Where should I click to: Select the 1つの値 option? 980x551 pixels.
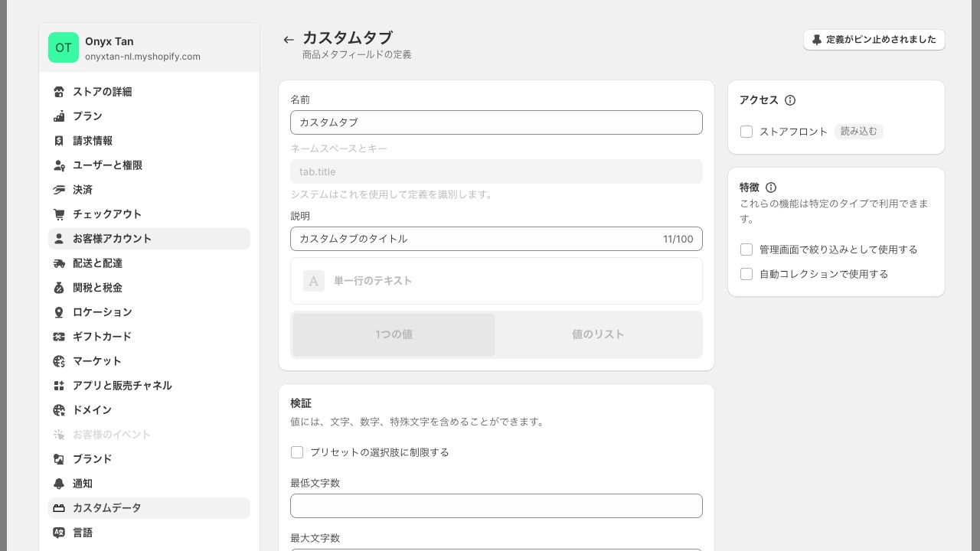pos(394,334)
